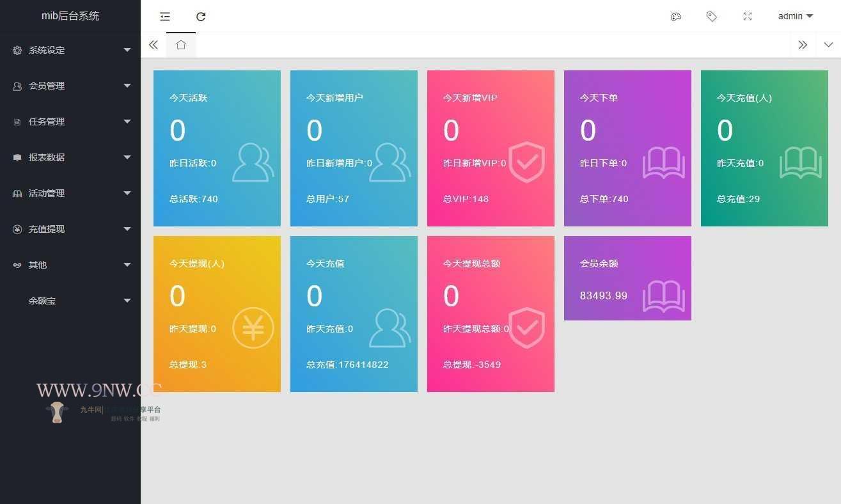Screen dimensions: 841x504
Task: Click the 总提现:3 text
Action: (188, 365)
